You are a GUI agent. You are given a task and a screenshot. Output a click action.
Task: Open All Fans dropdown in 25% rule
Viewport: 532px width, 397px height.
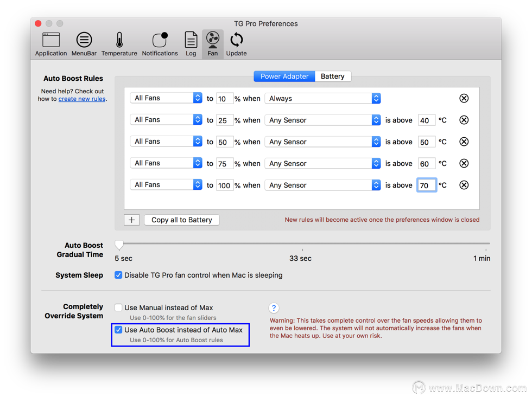coord(166,120)
